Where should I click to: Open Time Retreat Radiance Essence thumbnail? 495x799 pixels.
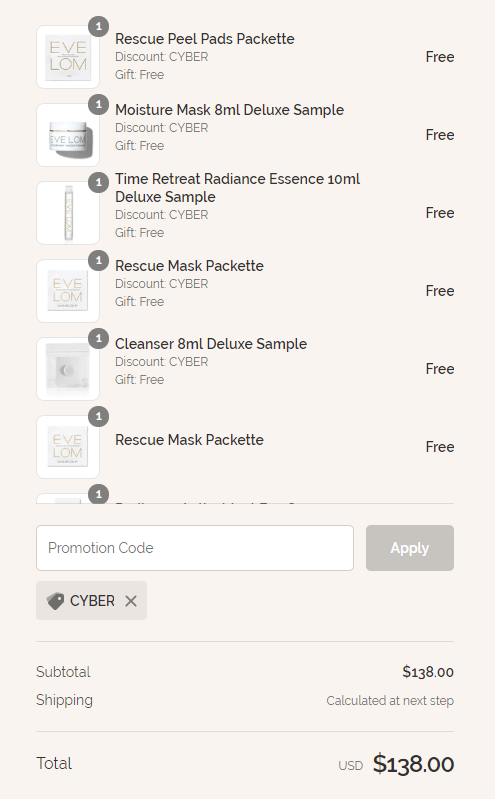68,213
